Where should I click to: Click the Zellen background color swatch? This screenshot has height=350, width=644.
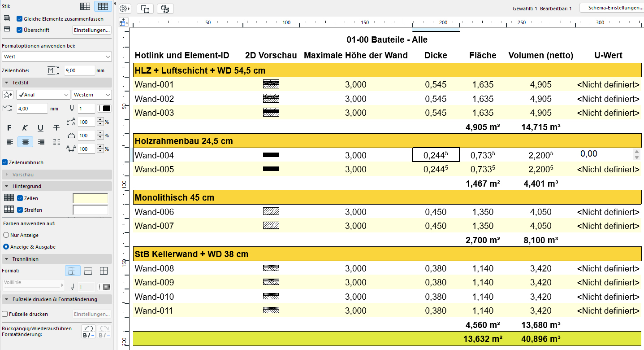tap(90, 198)
